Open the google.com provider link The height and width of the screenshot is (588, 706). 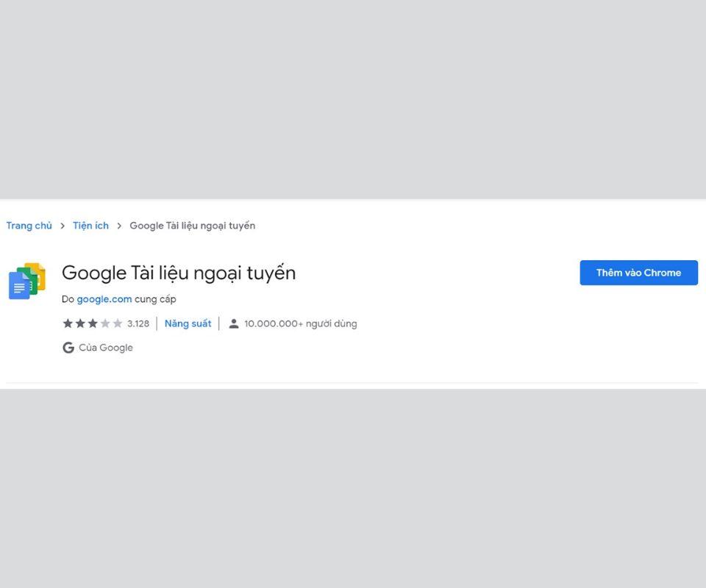pyautogui.click(x=104, y=299)
